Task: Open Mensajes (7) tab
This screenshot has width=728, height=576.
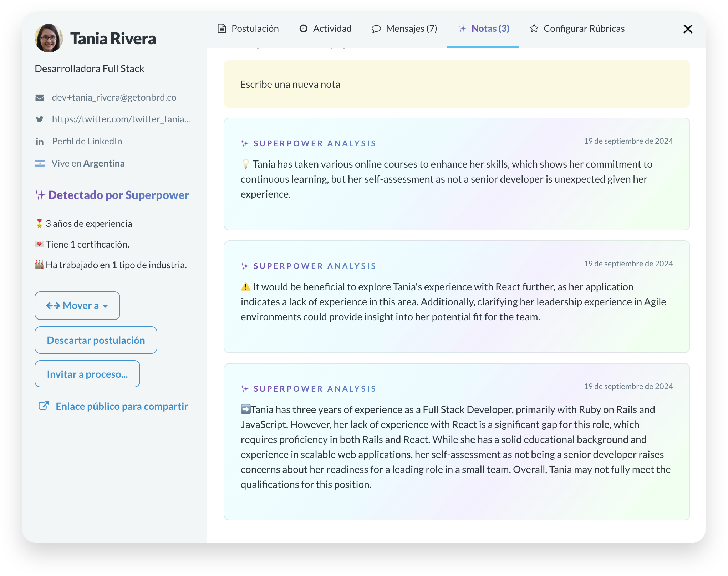Action: click(404, 29)
